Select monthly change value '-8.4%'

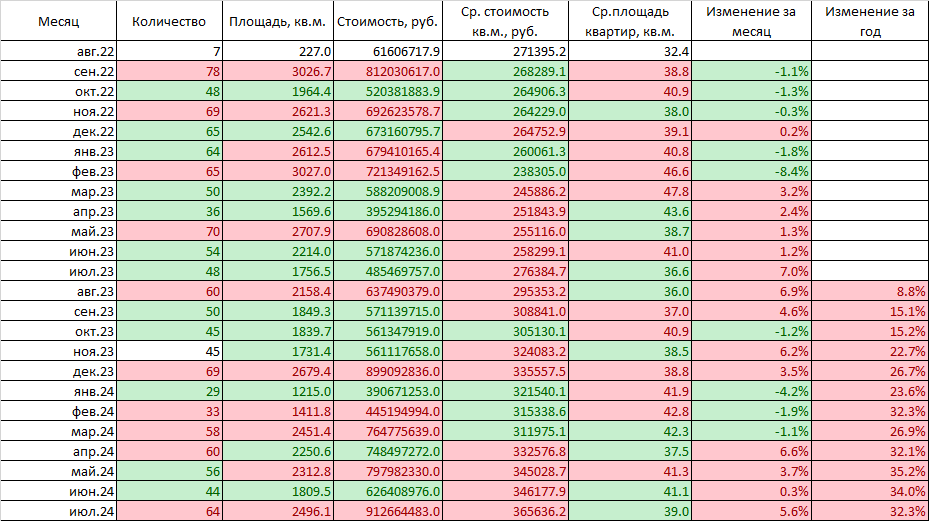[751, 171]
